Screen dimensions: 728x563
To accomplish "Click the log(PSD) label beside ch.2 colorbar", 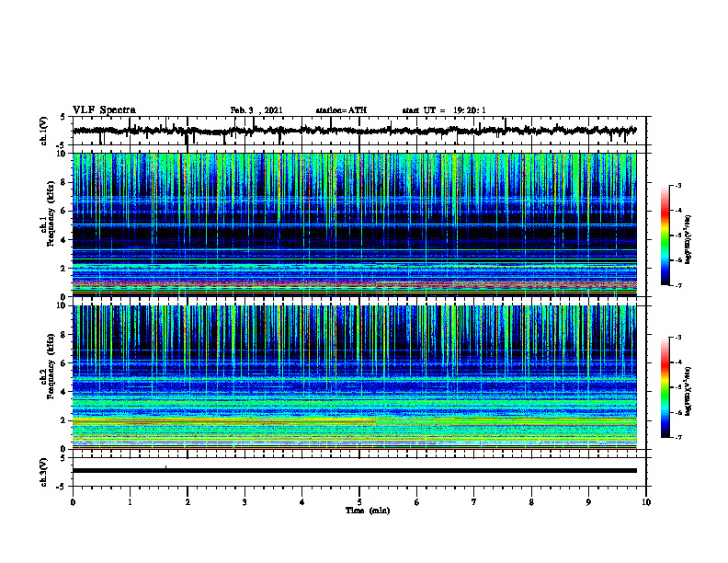I will (688, 391).
